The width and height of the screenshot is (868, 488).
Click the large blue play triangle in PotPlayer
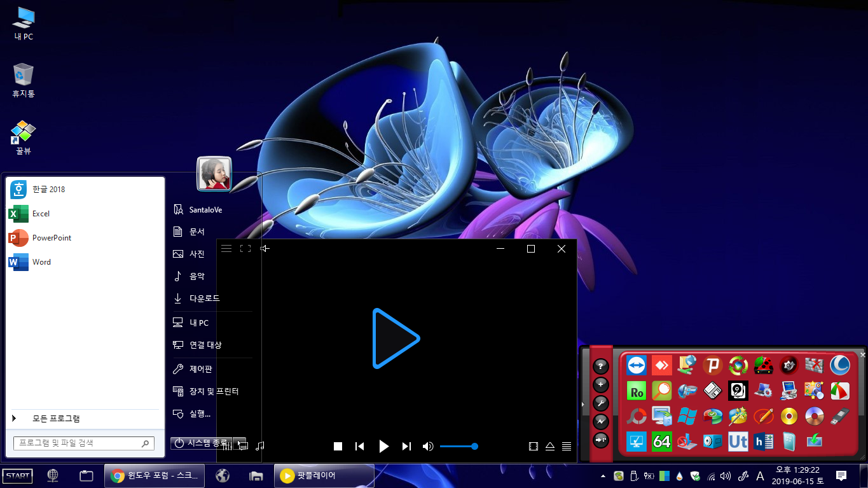tap(396, 338)
